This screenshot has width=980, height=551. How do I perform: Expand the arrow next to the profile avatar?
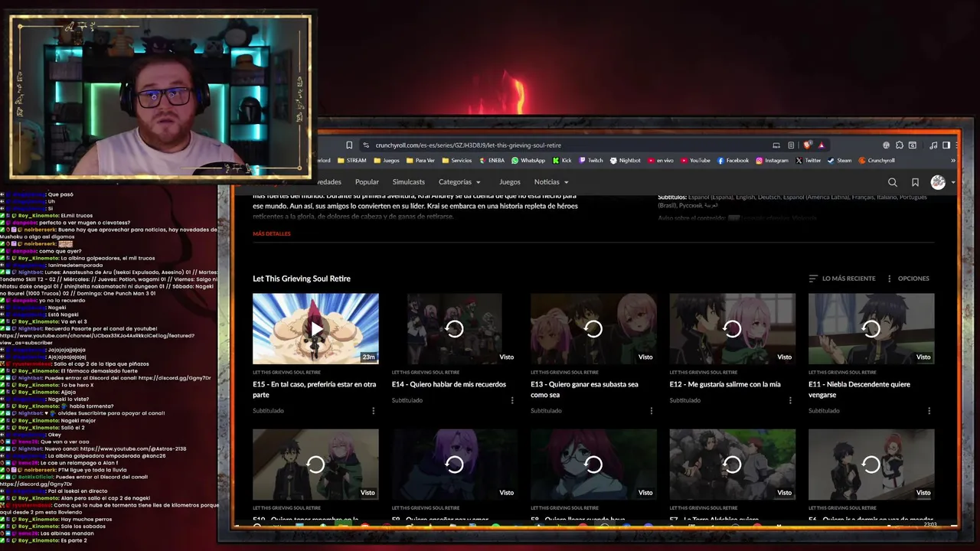[952, 182]
